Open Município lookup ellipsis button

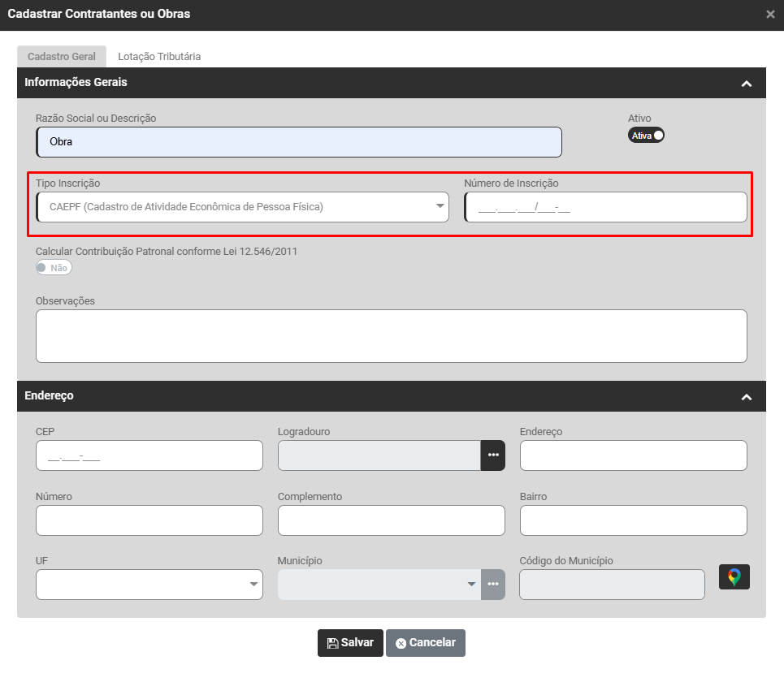click(493, 585)
